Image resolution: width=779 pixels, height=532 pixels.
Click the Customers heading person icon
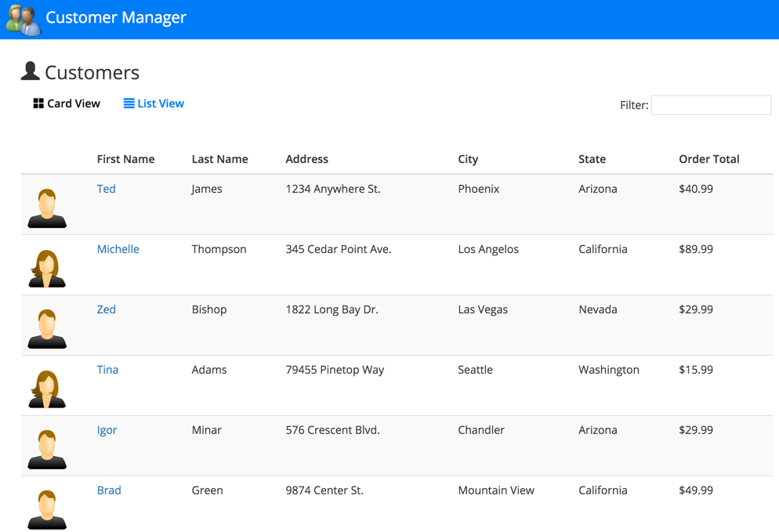click(x=31, y=71)
